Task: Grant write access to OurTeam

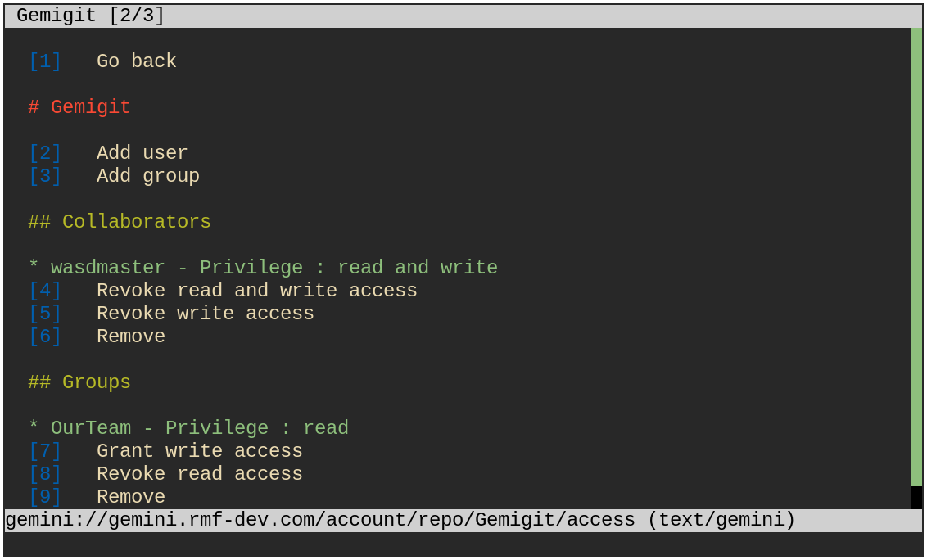Action: tap(199, 450)
